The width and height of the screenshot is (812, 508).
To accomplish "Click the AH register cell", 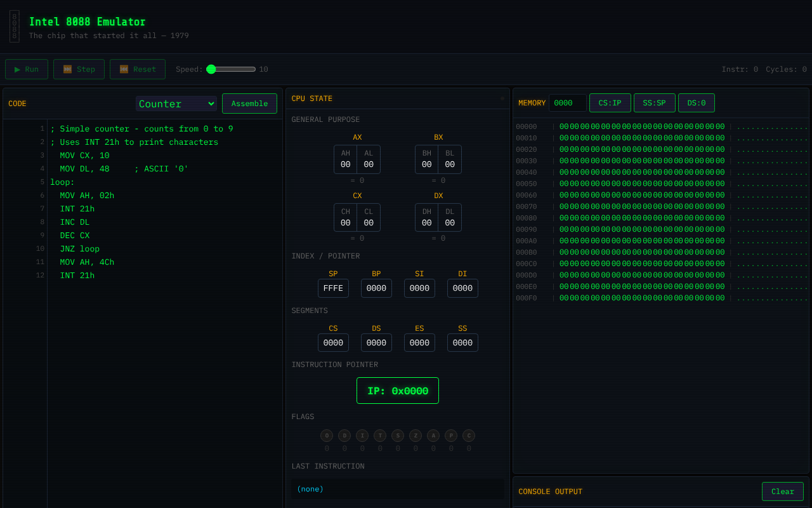I will point(346,159).
